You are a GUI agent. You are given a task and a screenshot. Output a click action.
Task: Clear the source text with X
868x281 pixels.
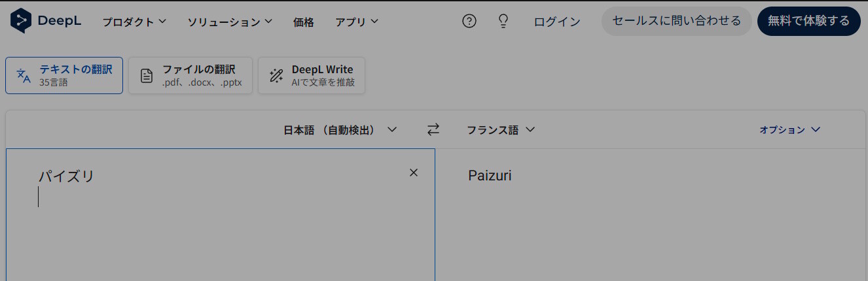pyautogui.click(x=414, y=173)
